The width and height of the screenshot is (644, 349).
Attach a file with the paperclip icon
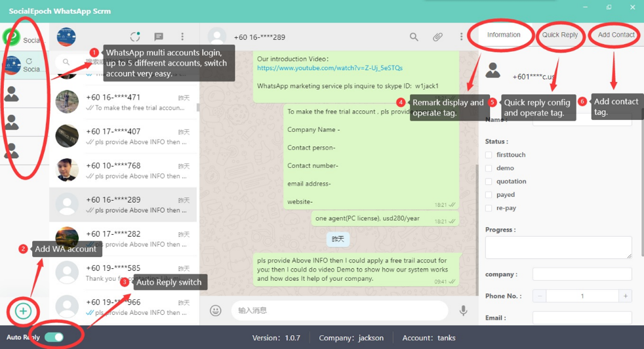click(437, 37)
